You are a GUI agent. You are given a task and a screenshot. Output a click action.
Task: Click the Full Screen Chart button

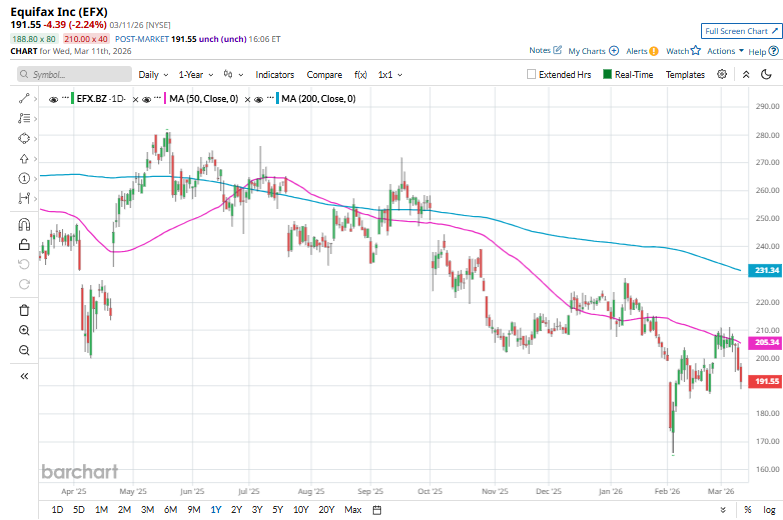pyautogui.click(x=738, y=31)
